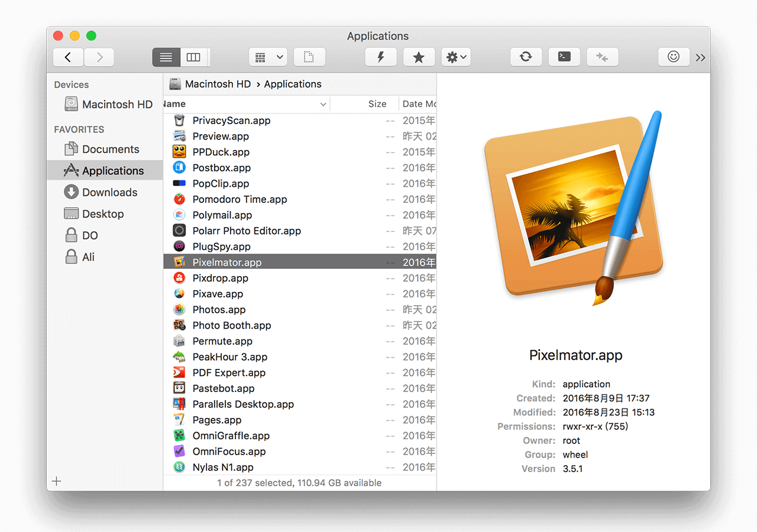
Task: Click the large Pixelmator preview icon
Action: coord(572,207)
